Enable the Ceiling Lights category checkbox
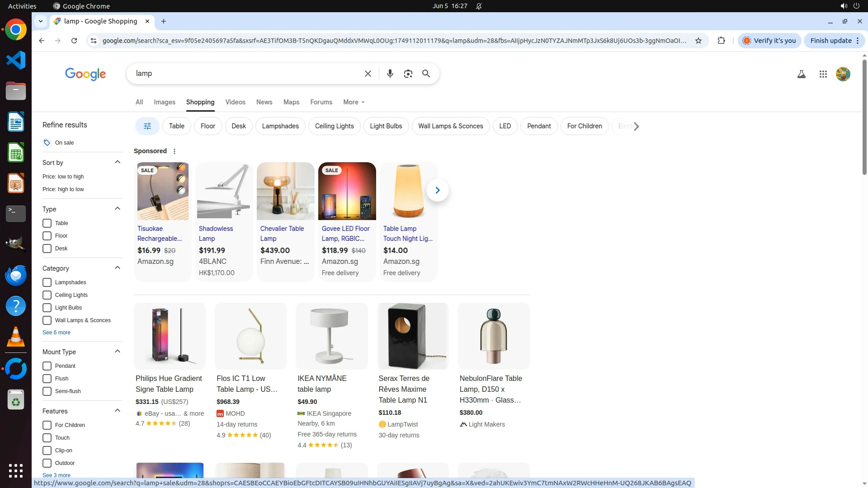This screenshot has width=868, height=488. (47, 295)
